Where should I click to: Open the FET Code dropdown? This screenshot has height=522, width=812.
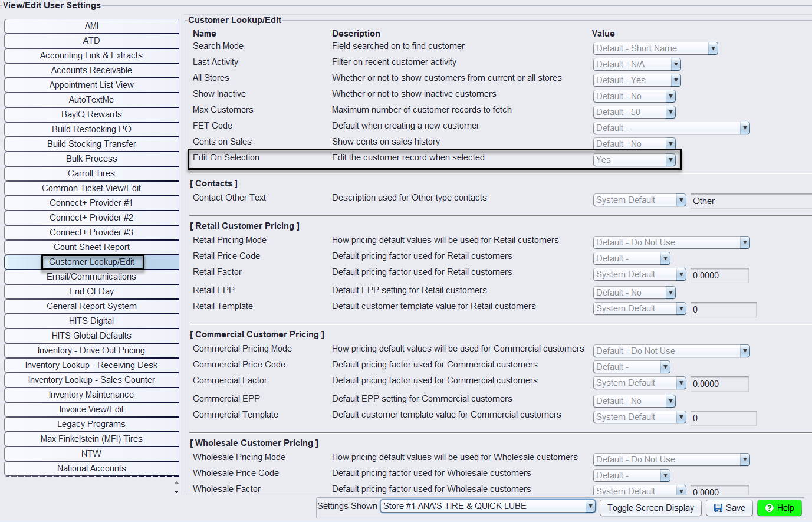point(744,128)
